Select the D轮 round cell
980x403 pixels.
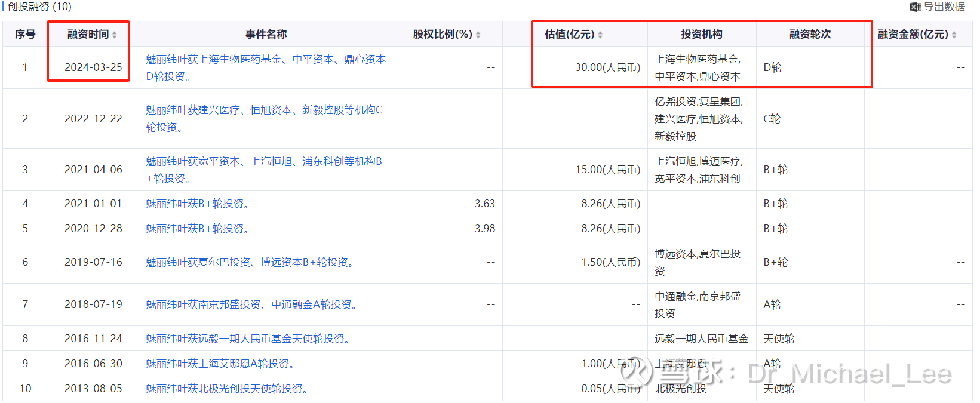tap(810, 67)
